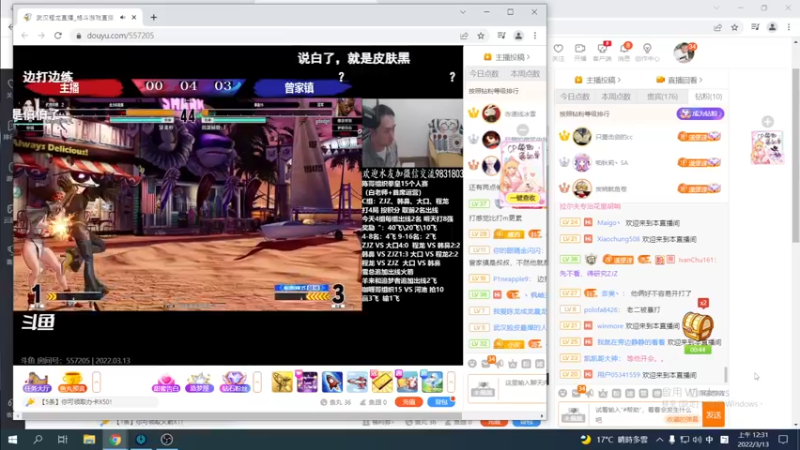The height and width of the screenshot is (450, 800).
Task: Expand arrow next to 鱼丸预言 icon
Action: (96, 382)
